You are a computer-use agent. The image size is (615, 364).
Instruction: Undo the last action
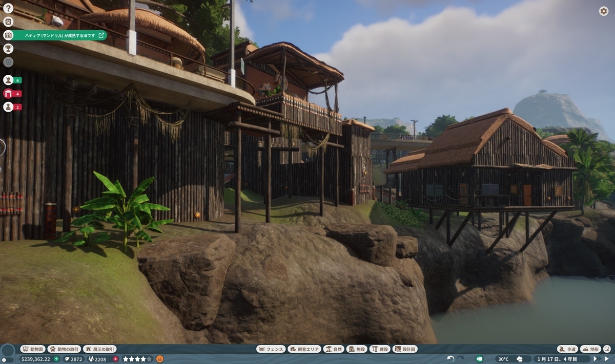pyautogui.click(x=450, y=359)
